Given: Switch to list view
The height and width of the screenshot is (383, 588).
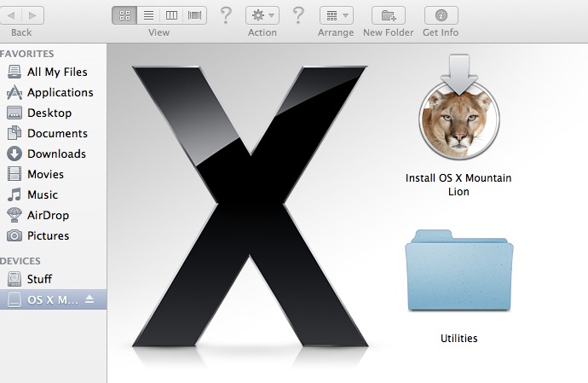Looking at the screenshot, I should click(x=148, y=15).
